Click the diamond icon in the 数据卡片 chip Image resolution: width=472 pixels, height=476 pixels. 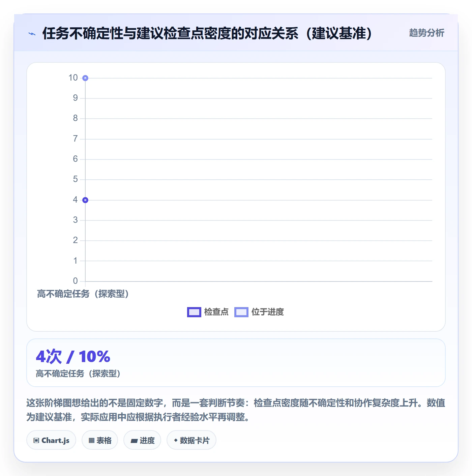[176, 440]
